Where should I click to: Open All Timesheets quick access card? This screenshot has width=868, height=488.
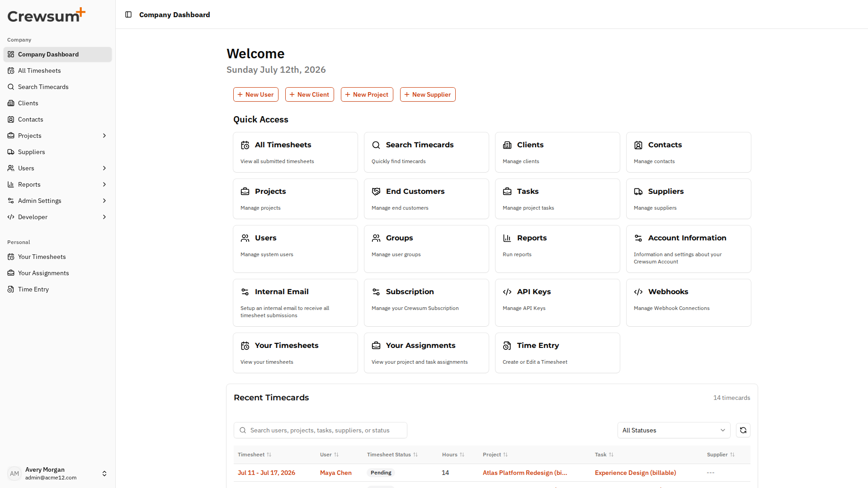pyautogui.click(x=295, y=152)
